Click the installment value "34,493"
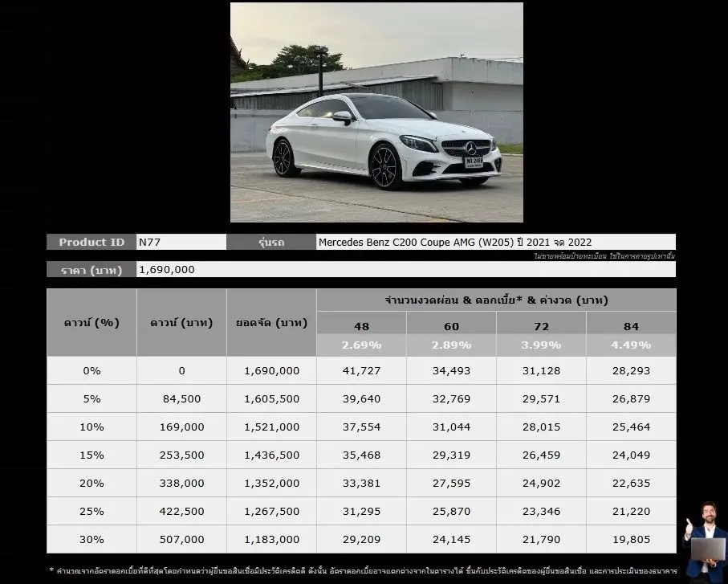Viewport: 728px width, 584px height. pyautogui.click(x=451, y=371)
